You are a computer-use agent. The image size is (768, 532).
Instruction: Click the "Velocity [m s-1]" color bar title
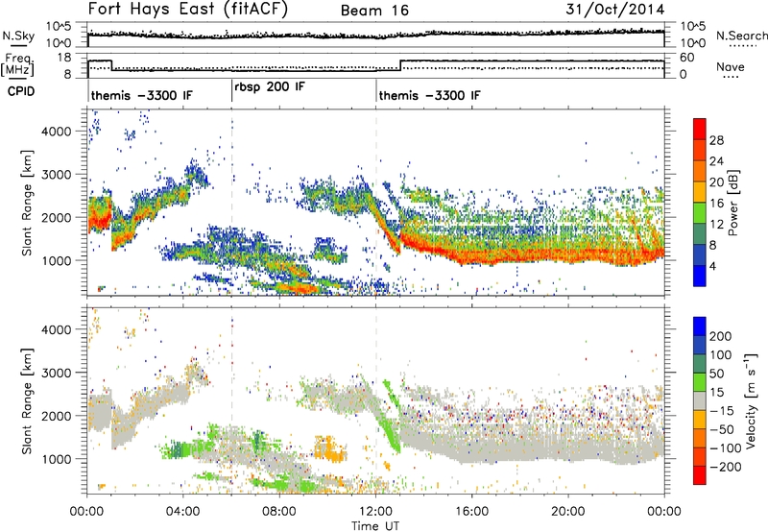750,400
